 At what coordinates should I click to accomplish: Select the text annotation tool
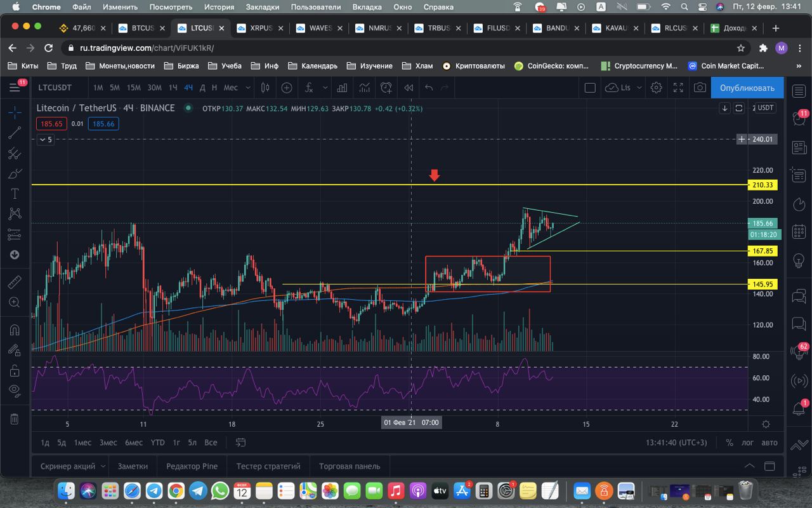(15, 194)
